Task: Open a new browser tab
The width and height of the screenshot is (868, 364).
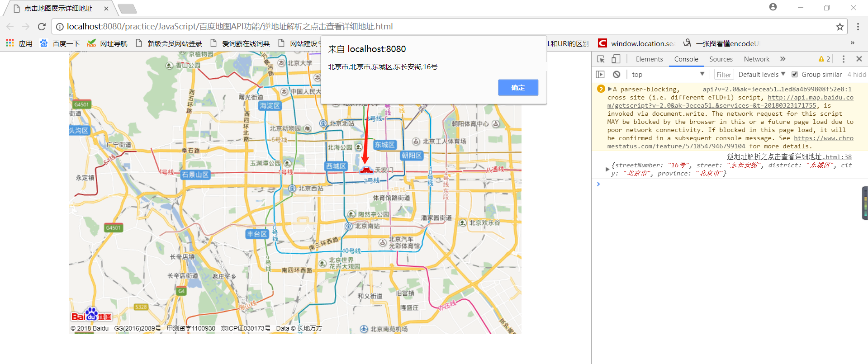Action: point(127,9)
